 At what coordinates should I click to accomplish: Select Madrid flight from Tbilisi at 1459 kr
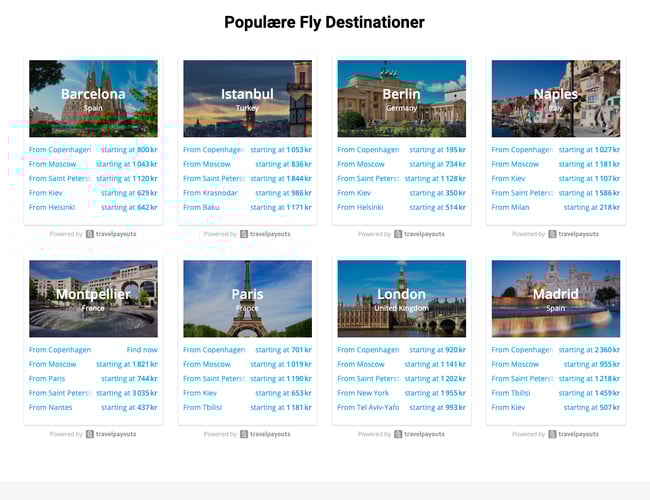555,393
